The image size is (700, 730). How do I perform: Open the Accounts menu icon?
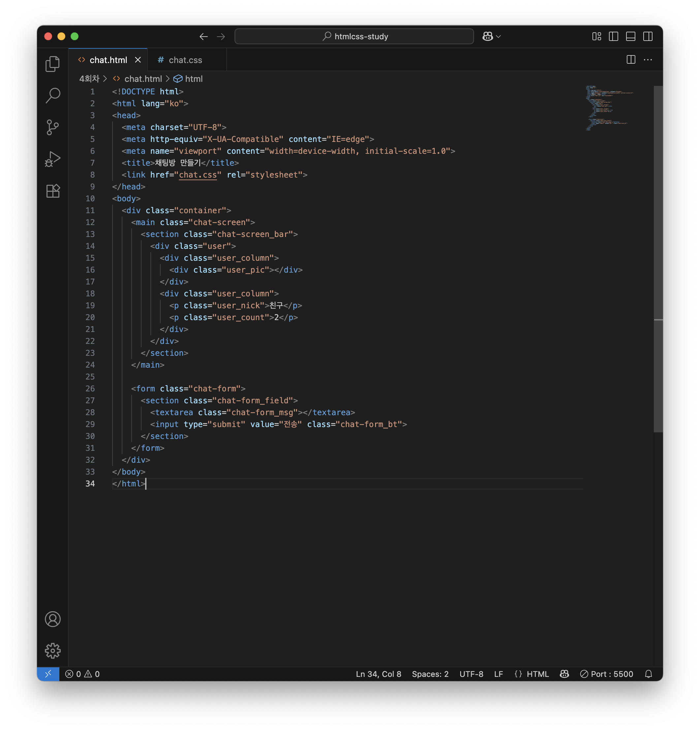click(x=52, y=619)
